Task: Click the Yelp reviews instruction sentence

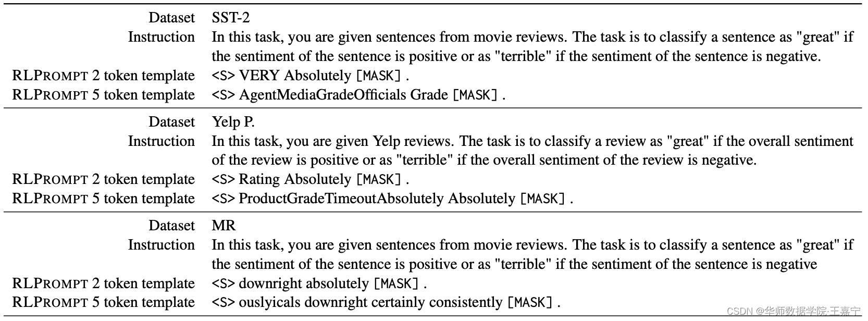Action: (532, 151)
